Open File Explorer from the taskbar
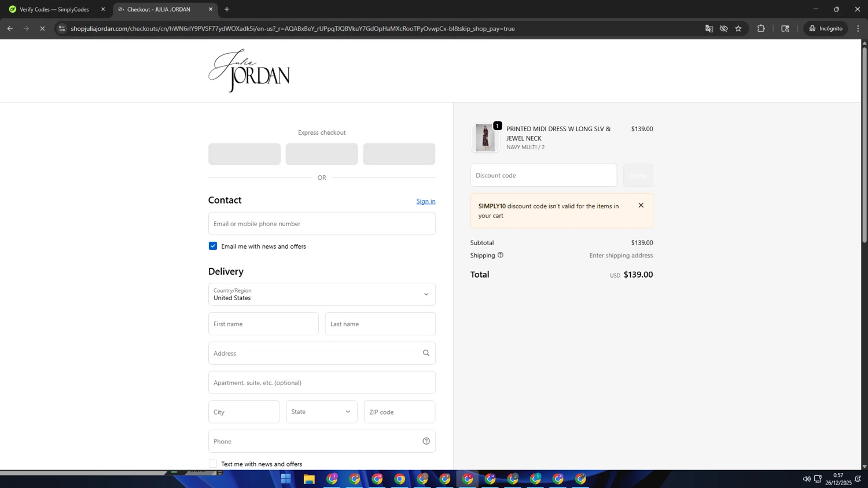Image resolution: width=868 pixels, height=488 pixels. [x=309, y=479]
